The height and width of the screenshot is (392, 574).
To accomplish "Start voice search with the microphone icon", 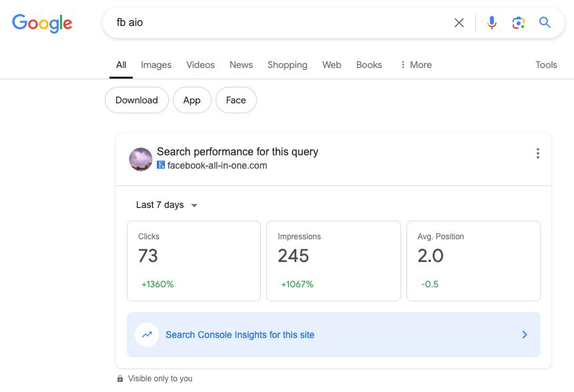I will tap(492, 23).
